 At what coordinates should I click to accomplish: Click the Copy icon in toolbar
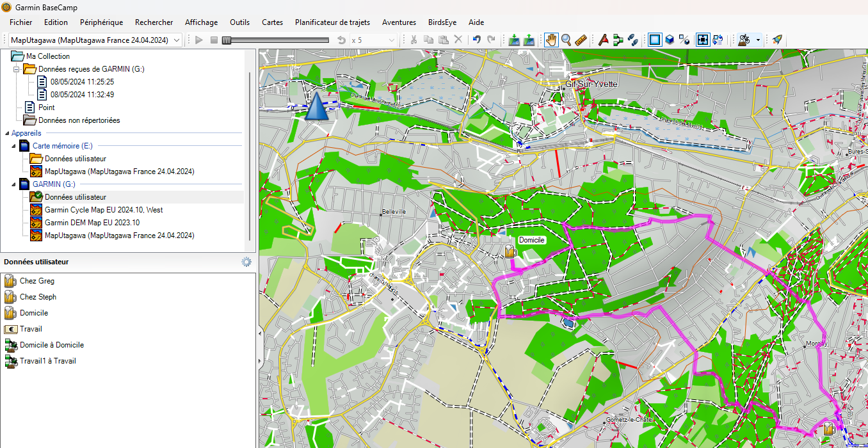[x=429, y=40]
